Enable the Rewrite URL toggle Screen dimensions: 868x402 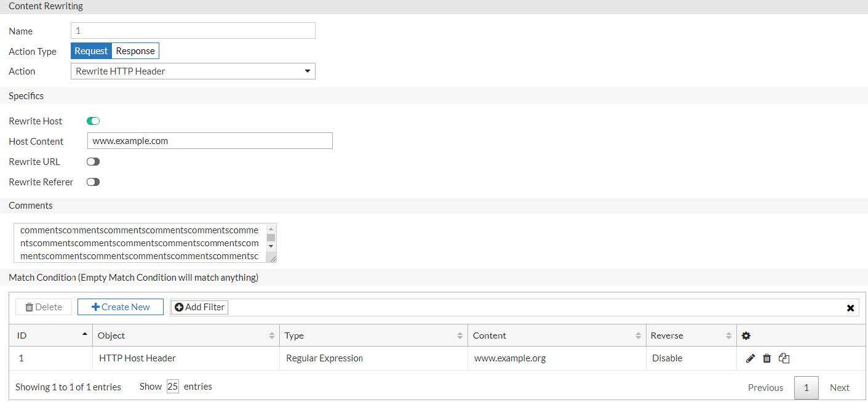[x=93, y=161]
